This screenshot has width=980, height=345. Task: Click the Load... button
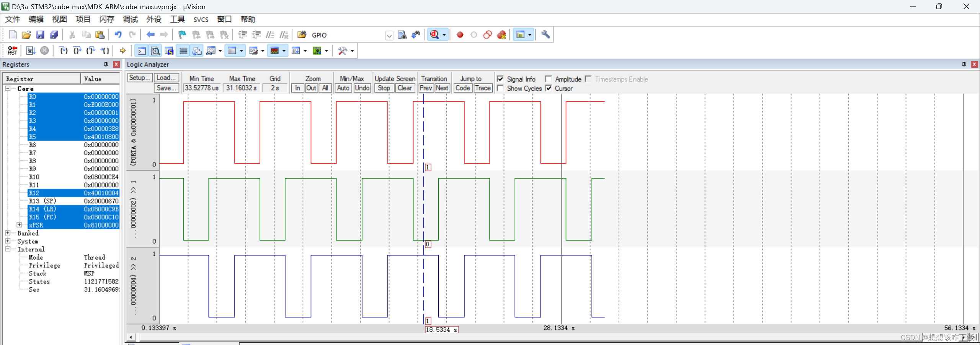[167, 78]
